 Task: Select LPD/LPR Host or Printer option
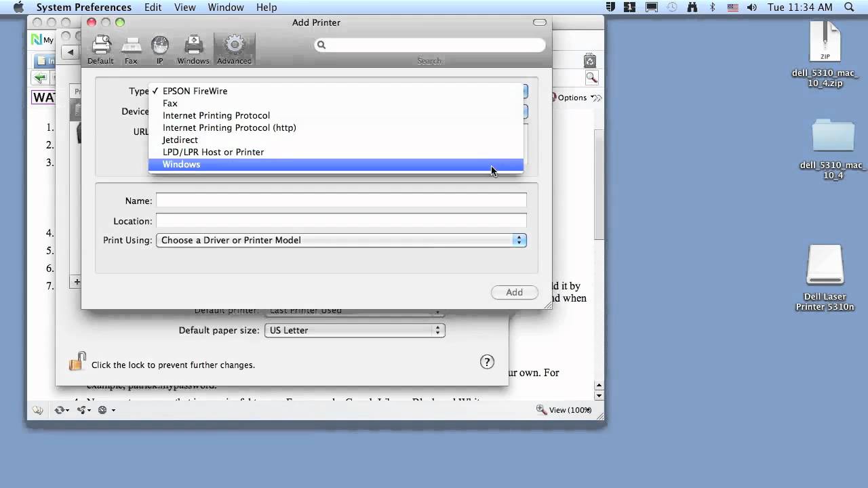[x=336, y=152]
